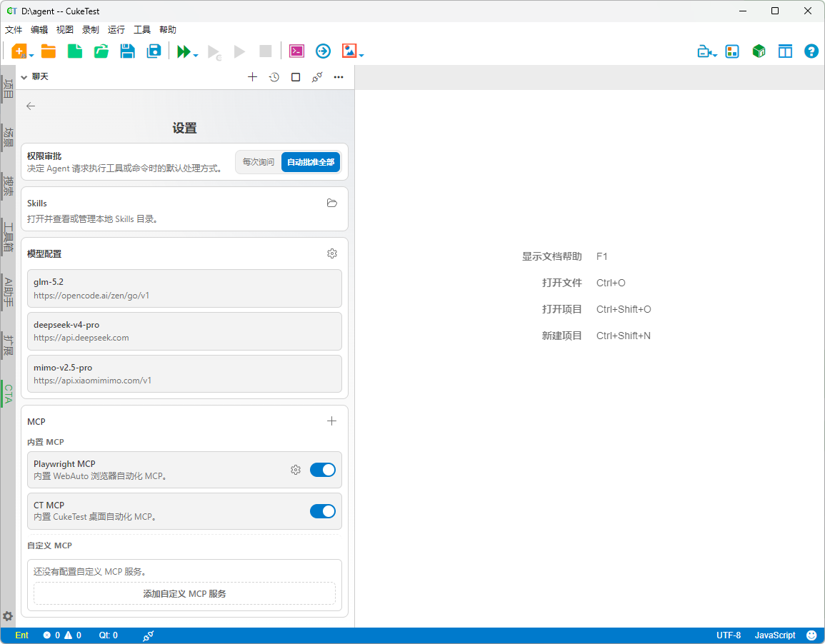The image size is (825, 644).
Task: Select the mimo-v2.5-pro model entry
Action: pos(185,374)
